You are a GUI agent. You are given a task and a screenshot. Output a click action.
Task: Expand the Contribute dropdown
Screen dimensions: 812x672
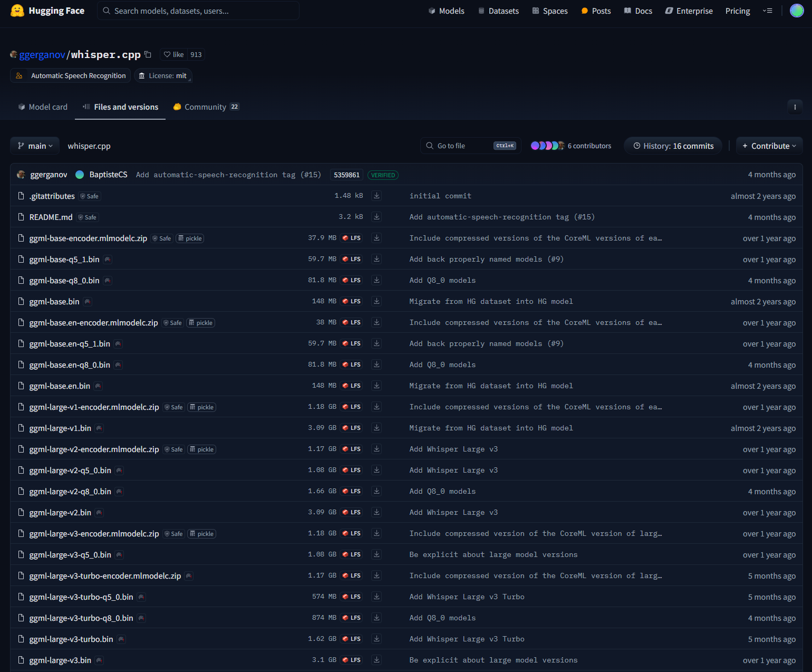pyautogui.click(x=769, y=146)
